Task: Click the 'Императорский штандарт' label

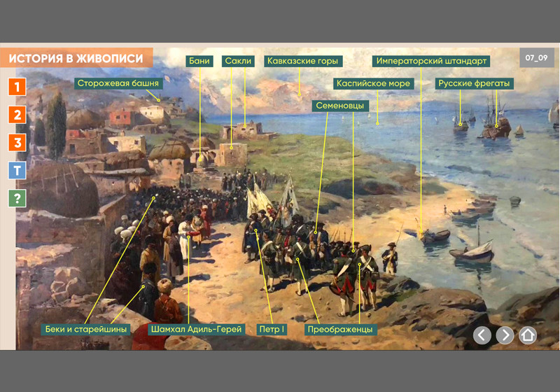Action: point(432,61)
